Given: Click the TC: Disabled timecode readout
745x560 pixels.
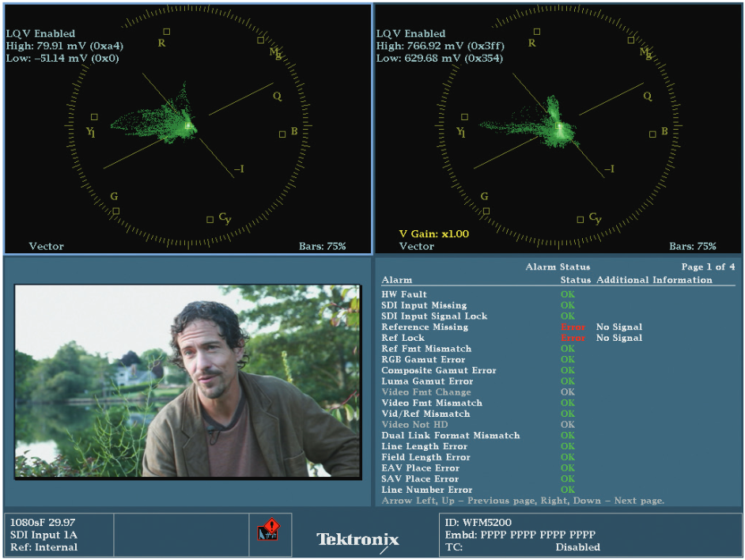Looking at the screenshot, I should tap(522, 547).
